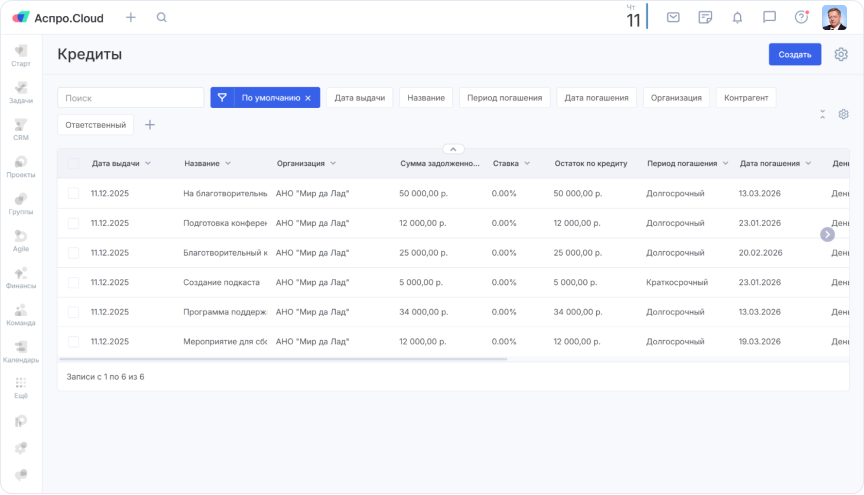Open the search magnifier in top bar
The image size is (864, 495).
click(x=162, y=17)
